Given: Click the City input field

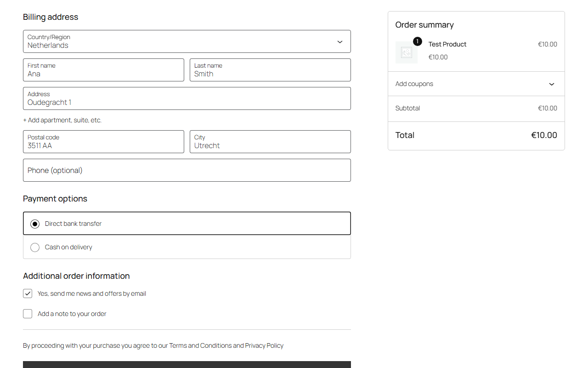Looking at the screenshot, I should click(270, 142).
